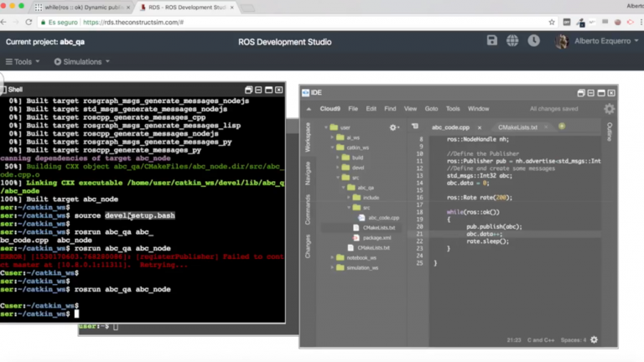644x362 pixels.
Task: Expand the simulation_ws folder
Action: click(332, 267)
